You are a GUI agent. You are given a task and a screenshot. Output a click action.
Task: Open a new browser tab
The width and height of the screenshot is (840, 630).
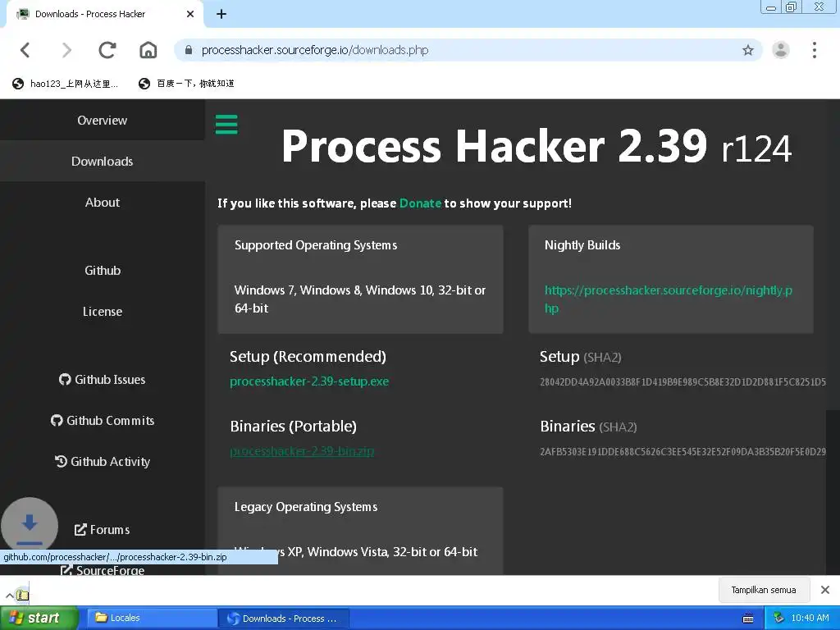tap(221, 14)
